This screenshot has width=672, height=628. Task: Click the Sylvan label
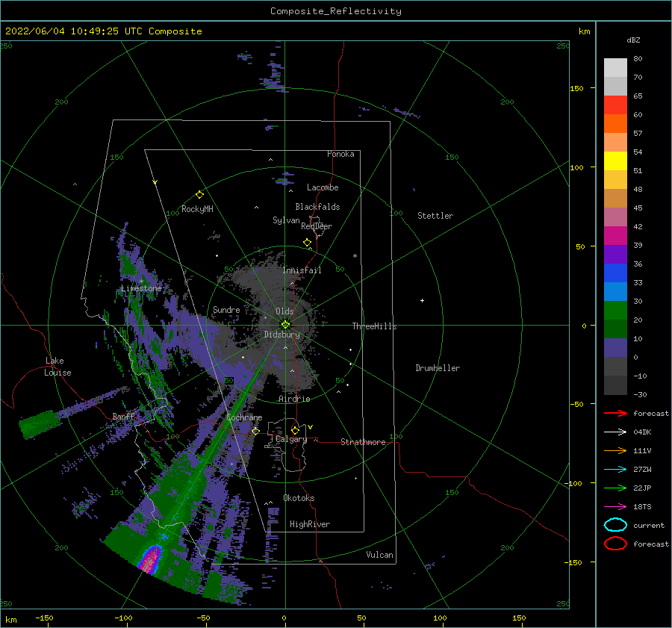point(286,220)
